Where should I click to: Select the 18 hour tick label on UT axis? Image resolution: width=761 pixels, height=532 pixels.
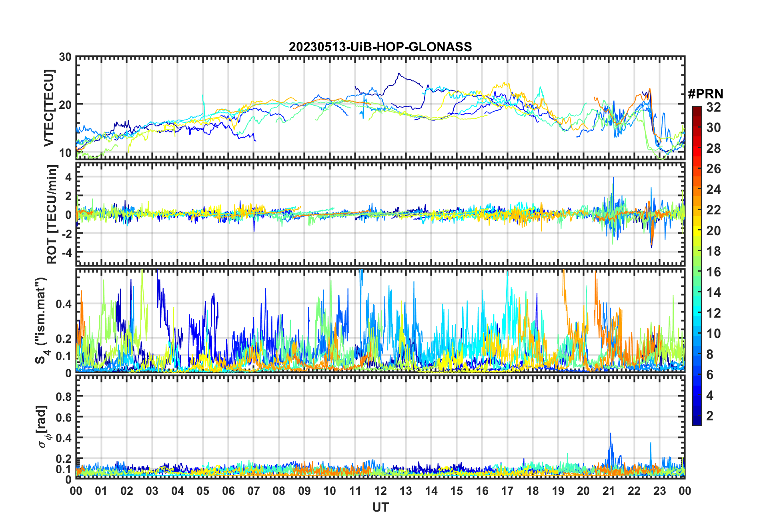533,490
